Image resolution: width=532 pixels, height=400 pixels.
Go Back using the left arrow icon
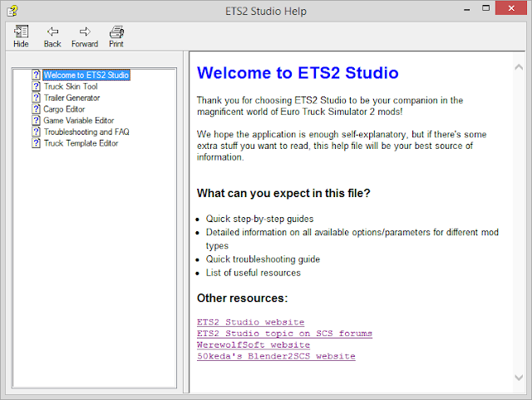click(x=52, y=32)
